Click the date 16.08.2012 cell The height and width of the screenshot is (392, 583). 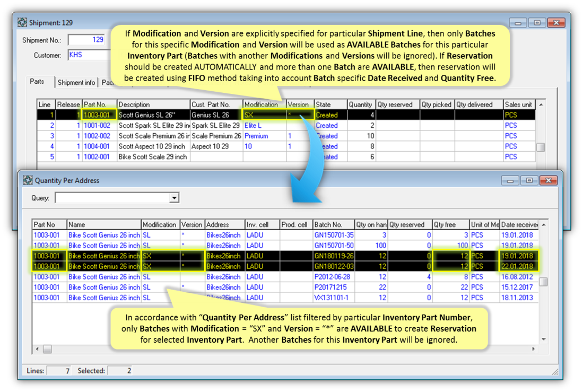tap(519, 277)
